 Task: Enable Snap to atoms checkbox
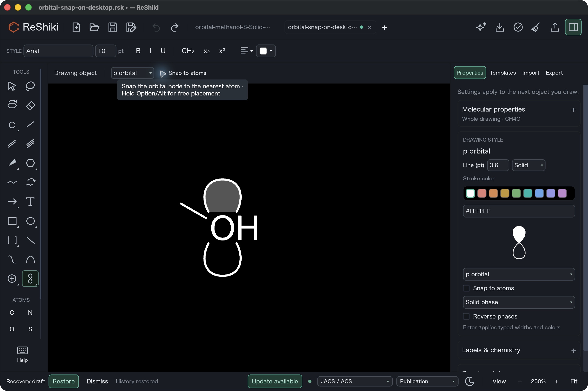466,288
